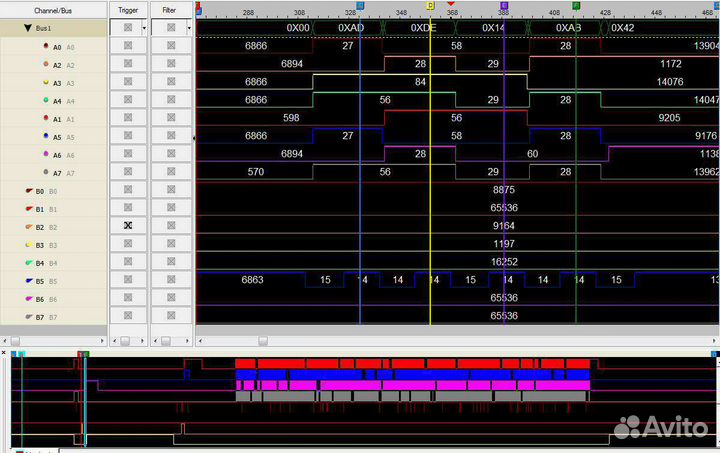
Task: Click the B7 gray probe icon
Action: click(x=27, y=316)
